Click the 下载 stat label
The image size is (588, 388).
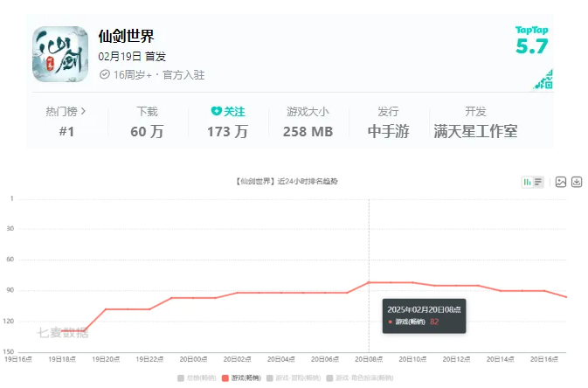coord(147,112)
